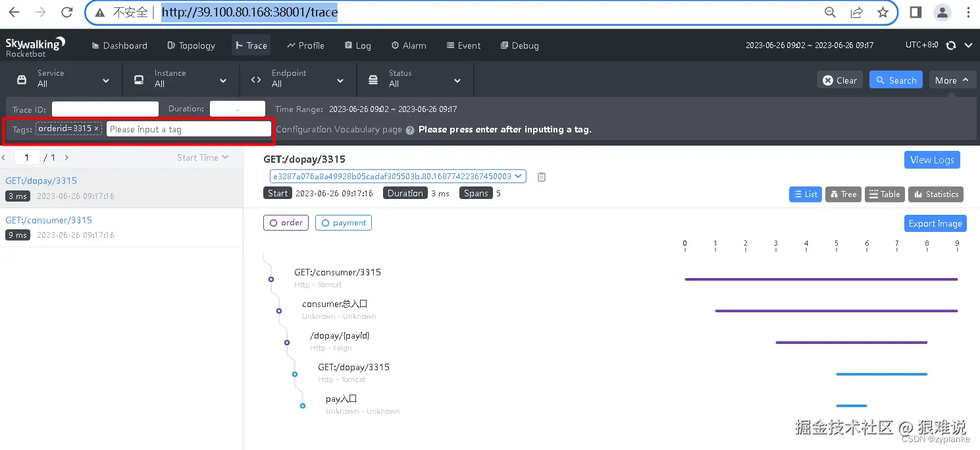
Task: Click the auto-refresh reload icon
Action: (x=951, y=45)
